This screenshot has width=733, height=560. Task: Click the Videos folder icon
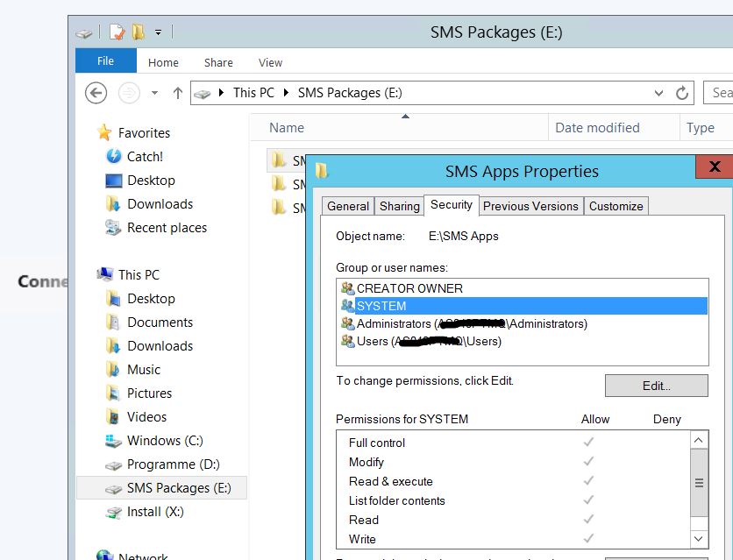112,416
